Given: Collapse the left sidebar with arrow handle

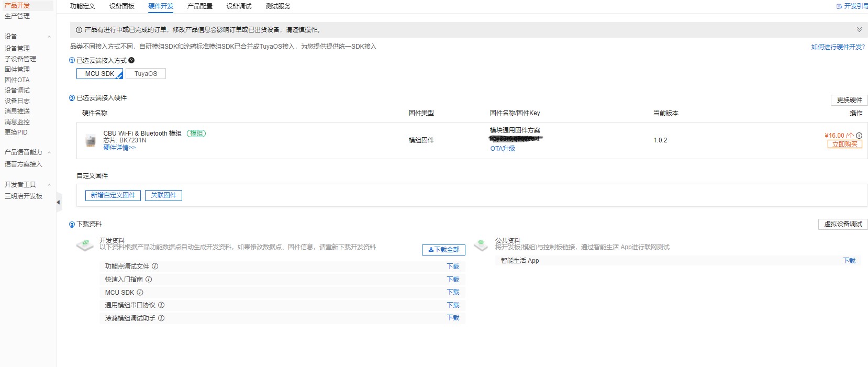Looking at the screenshot, I should [58, 202].
